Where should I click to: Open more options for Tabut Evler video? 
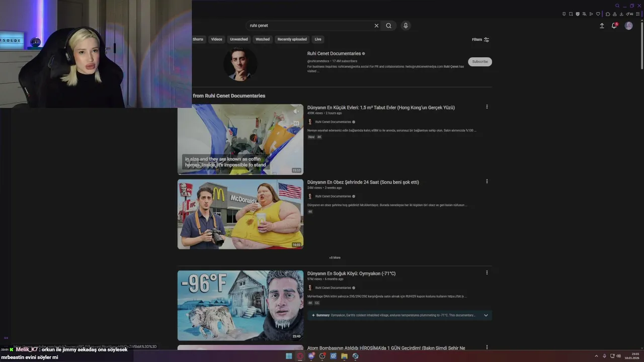coord(487,107)
